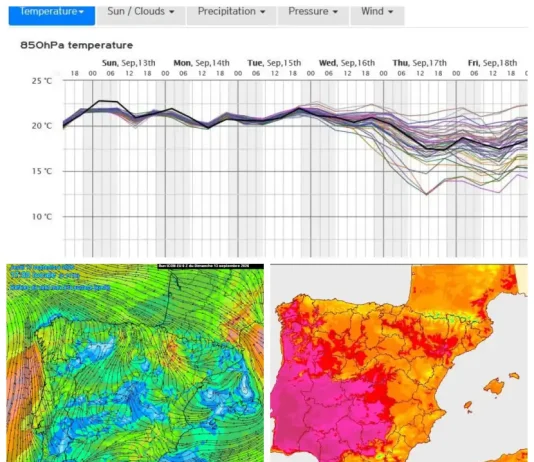This screenshot has height=462, width=534.
Task: Select the Tue, Sep,15th date label
Action: (274, 63)
